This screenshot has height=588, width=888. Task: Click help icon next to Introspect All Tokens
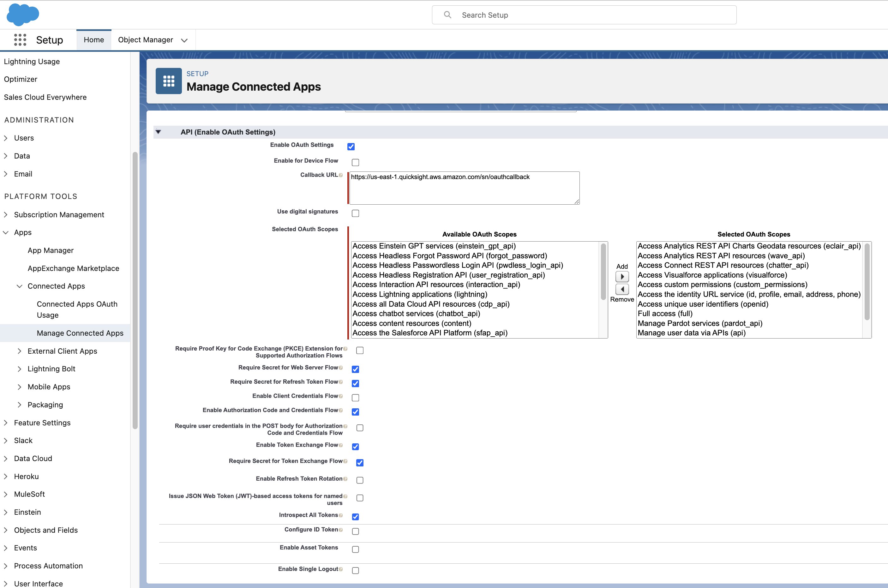(x=340, y=515)
